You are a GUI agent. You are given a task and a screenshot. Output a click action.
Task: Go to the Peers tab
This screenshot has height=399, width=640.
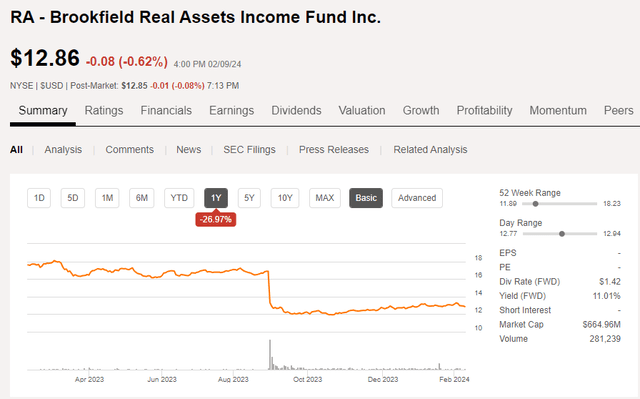(618, 111)
